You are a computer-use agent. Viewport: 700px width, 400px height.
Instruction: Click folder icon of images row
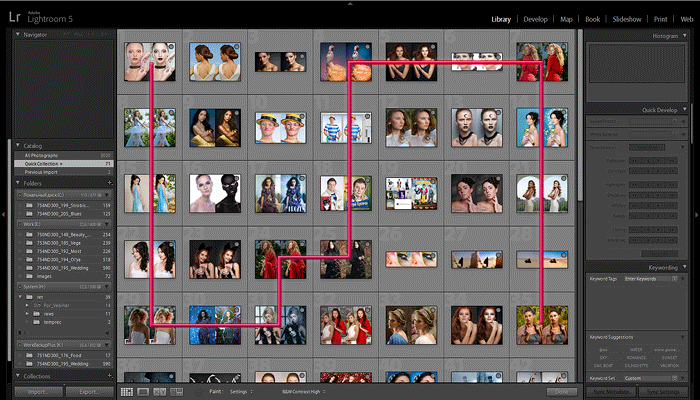point(29,276)
